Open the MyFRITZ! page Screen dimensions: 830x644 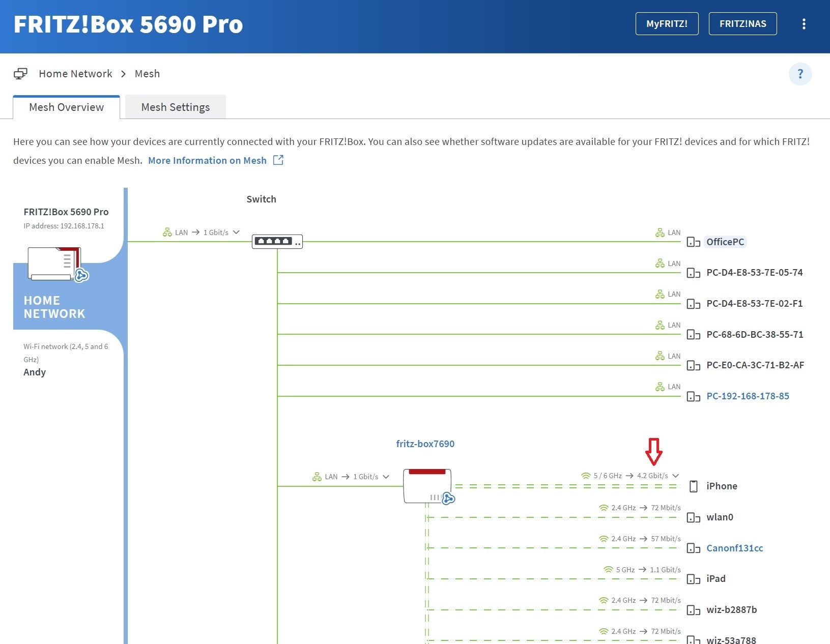[667, 24]
